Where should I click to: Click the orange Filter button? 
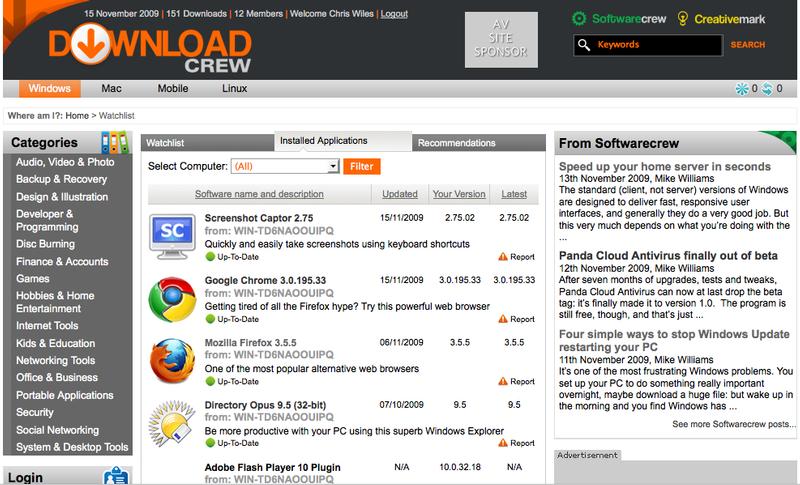362,166
